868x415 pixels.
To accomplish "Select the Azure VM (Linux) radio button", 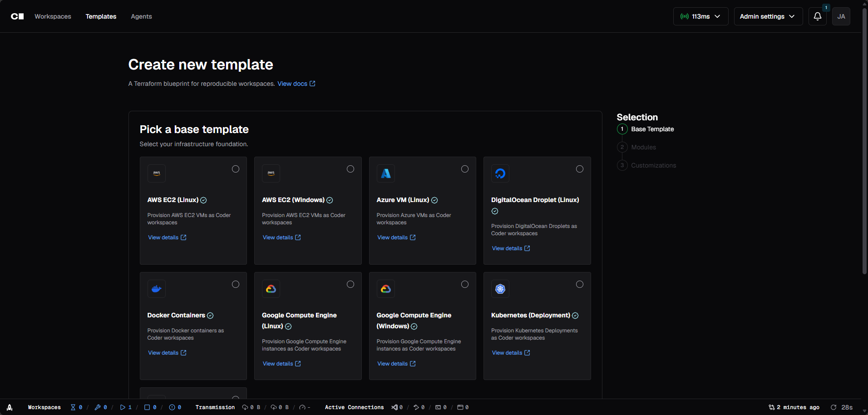I will tap(465, 169).
